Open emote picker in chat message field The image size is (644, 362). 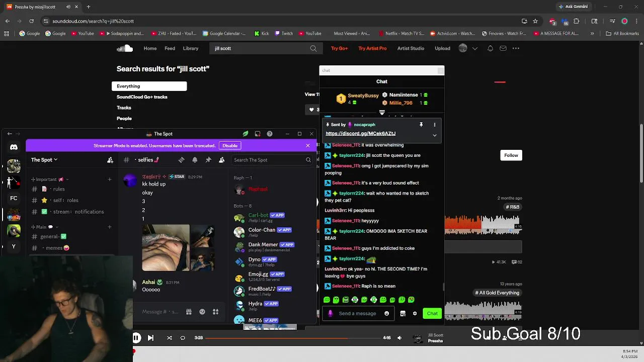coord(386,313)
